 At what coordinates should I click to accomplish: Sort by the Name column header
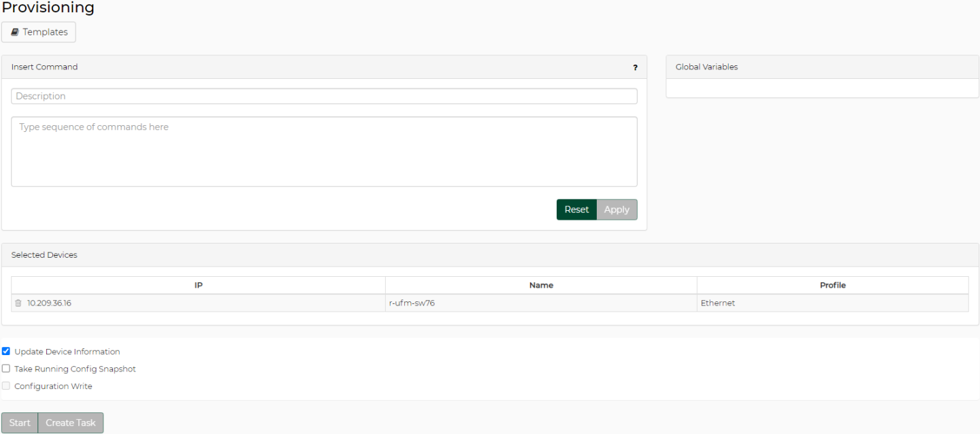[x=541, y=285]
